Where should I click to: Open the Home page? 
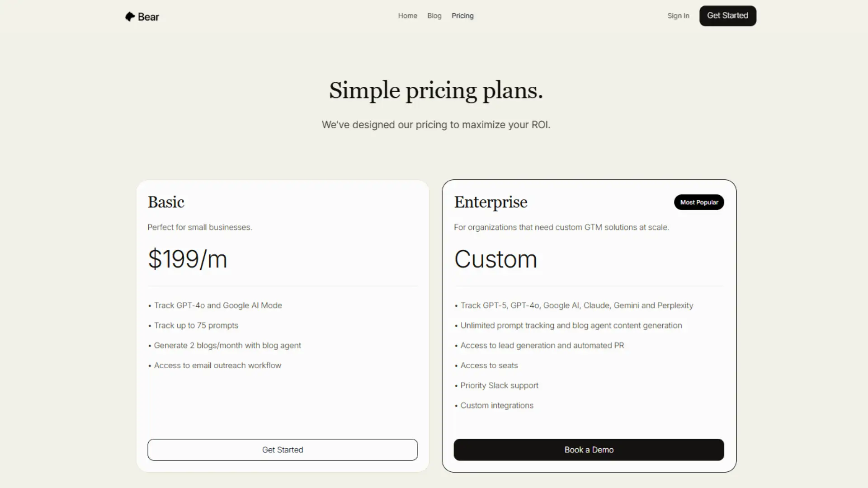pos(407,16)
